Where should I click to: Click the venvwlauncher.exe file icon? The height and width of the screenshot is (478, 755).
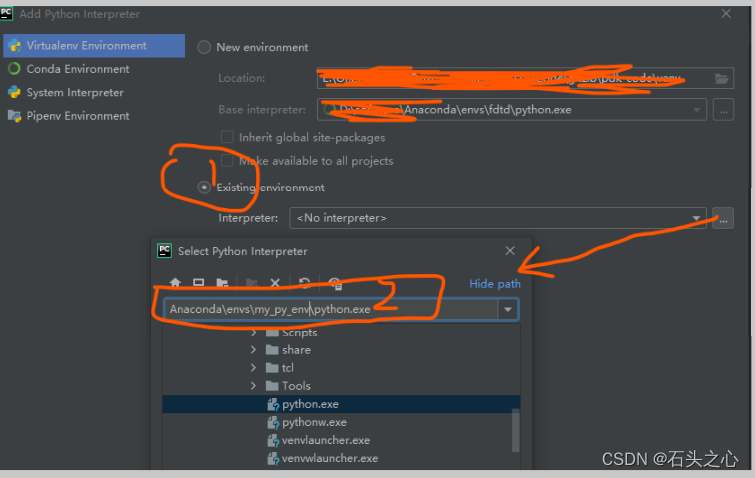(x=273, y=459)
